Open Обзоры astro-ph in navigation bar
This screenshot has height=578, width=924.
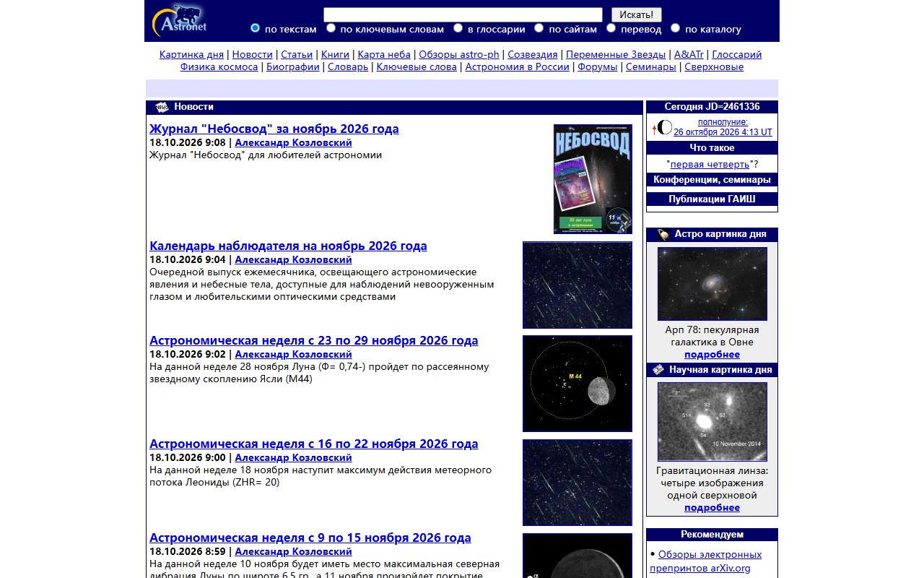pyautogui.click(x=459, y=54)
